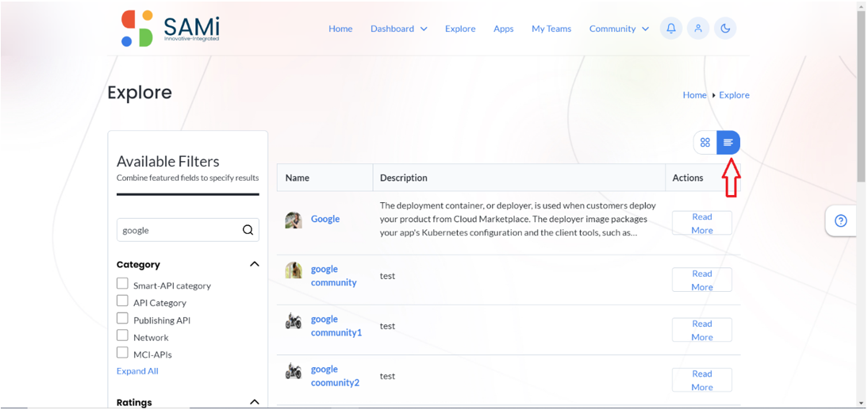Click the Home breadcrumb link

point(694,95)
